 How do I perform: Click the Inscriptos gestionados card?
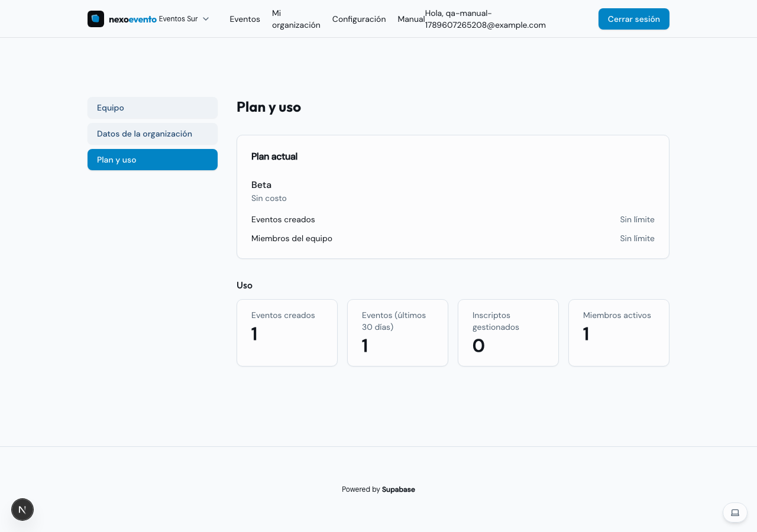509,333
